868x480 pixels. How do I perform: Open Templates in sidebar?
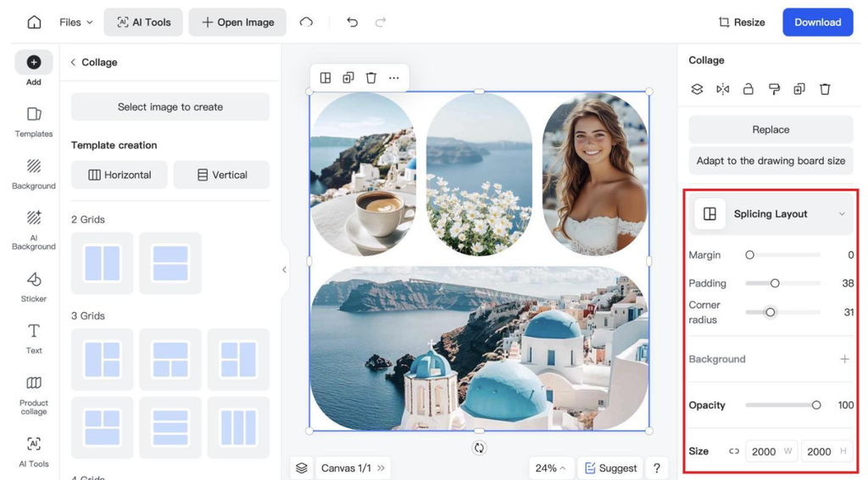[x=34, y=122]
